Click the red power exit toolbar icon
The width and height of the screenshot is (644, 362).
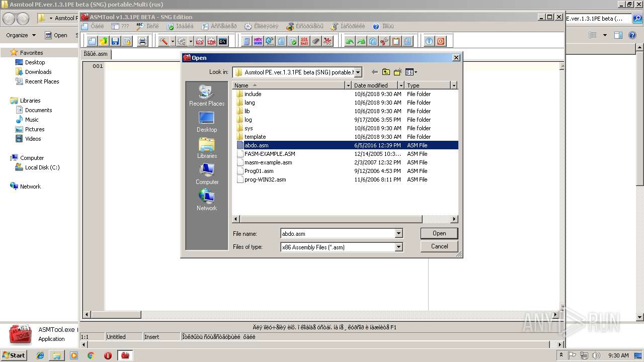tap(441, 41)
